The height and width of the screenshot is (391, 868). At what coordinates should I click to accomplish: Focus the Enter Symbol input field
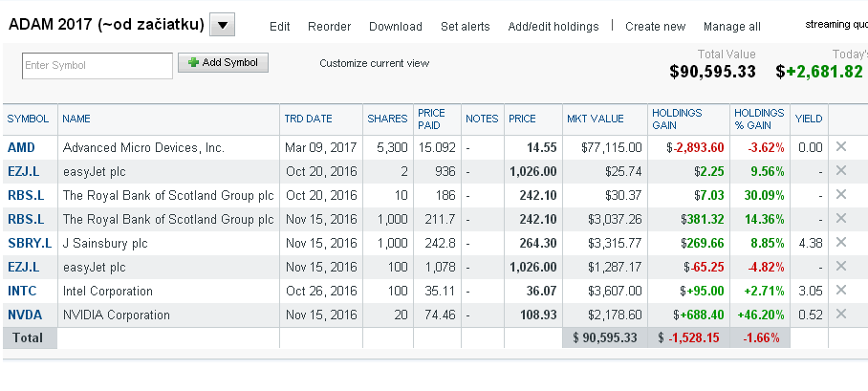coord(98,65)
